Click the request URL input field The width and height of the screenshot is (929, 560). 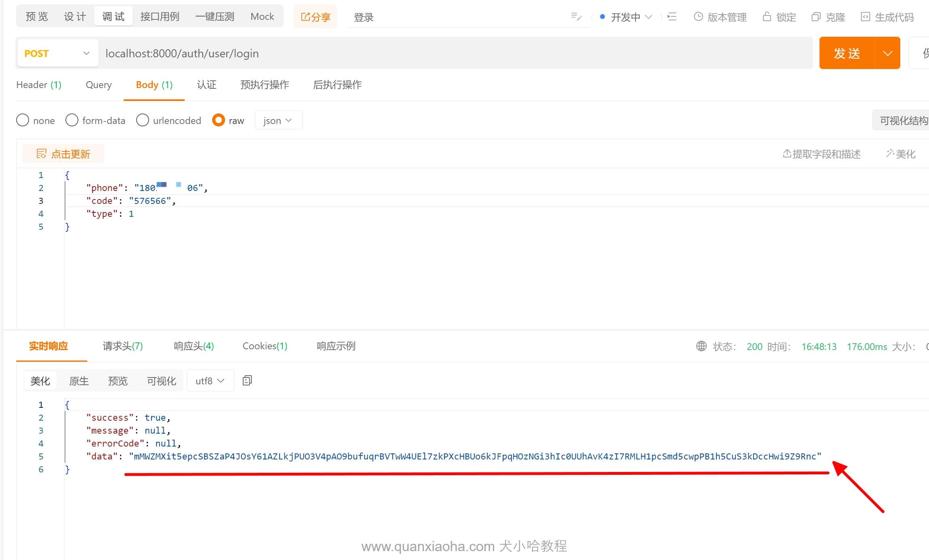click(x=453, y=53)
